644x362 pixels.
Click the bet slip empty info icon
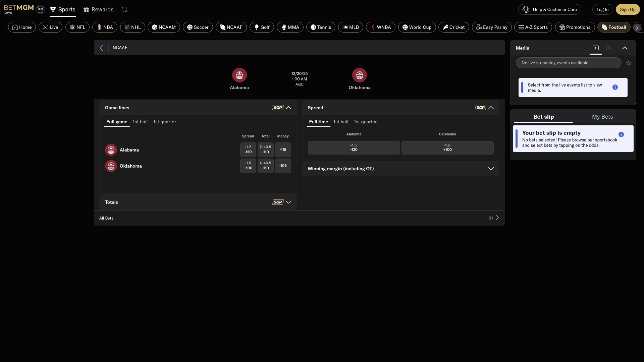coord(621,134)
